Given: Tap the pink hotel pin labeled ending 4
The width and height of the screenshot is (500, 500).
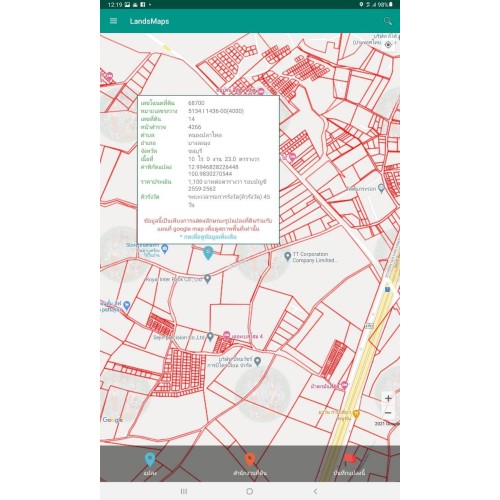Looking at the screenshot, I should [226, 335].
